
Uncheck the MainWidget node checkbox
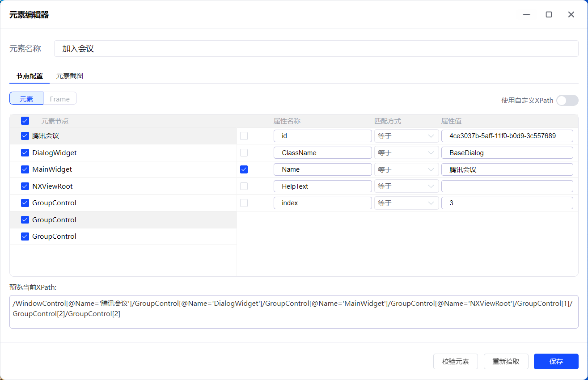coord(25,169)
